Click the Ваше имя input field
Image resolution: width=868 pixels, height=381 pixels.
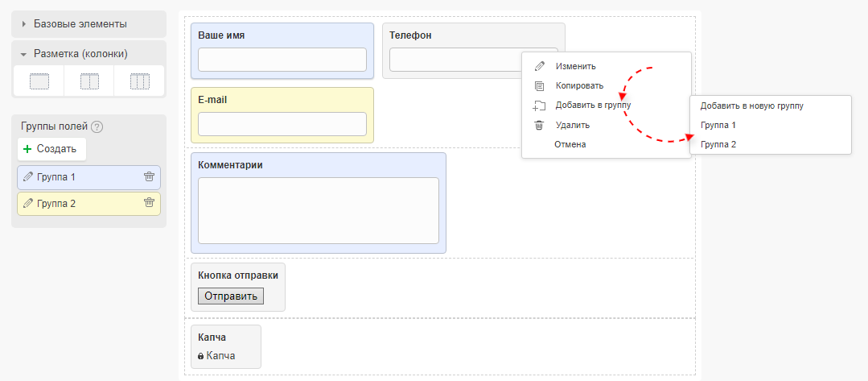(x=282, y=60)
